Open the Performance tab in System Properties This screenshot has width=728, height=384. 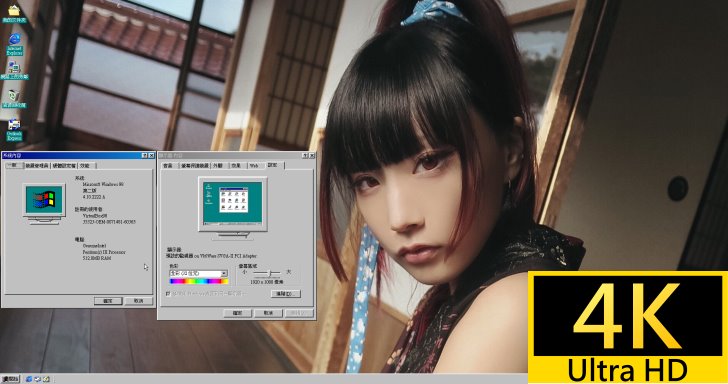85,166
